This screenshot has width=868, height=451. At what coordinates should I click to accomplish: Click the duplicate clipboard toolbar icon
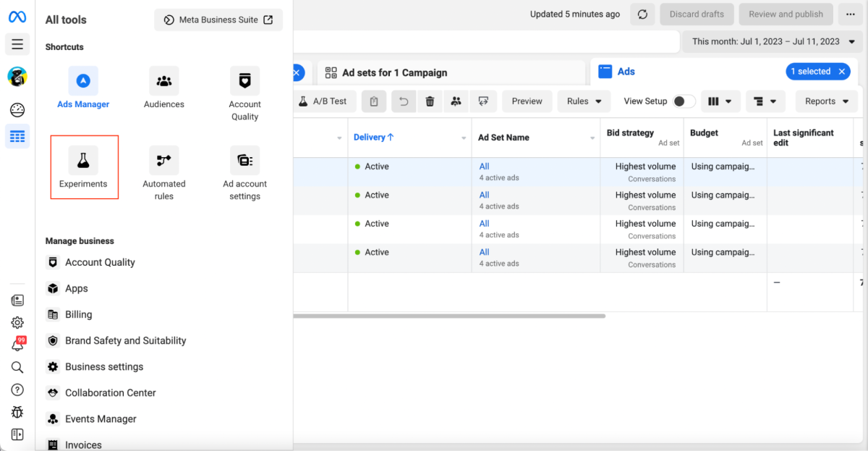(x=374, y=101)
